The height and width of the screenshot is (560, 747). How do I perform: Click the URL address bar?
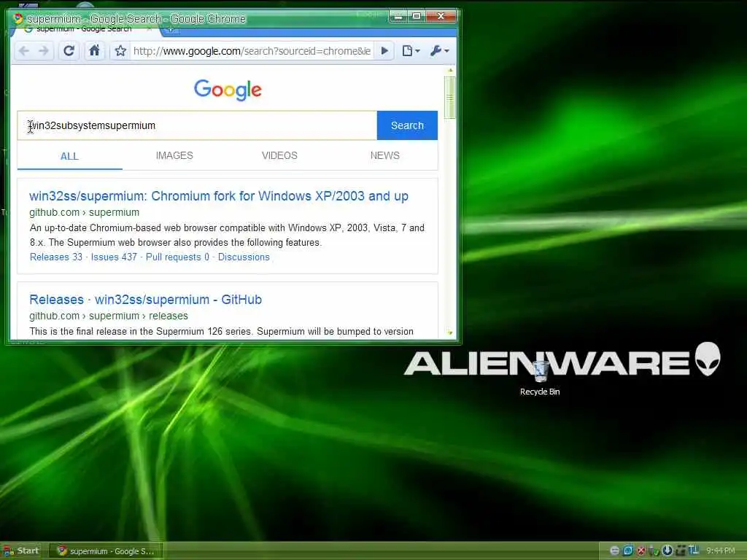tap(252, 51)
